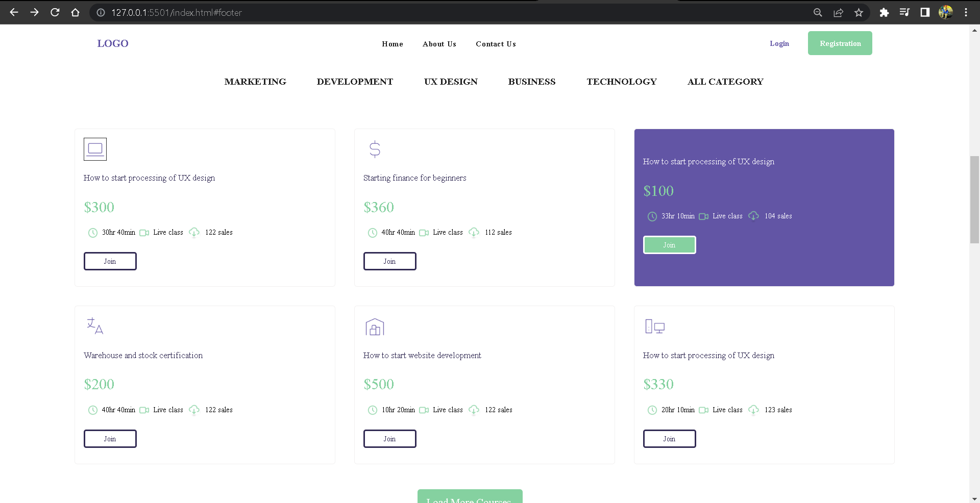Open the browser three-dot options menu

(966, 12)
